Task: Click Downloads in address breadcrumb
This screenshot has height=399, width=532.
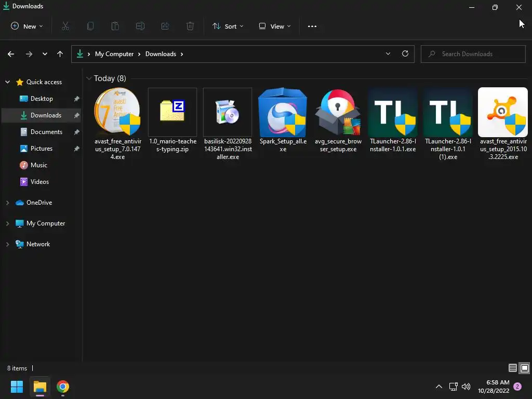Action: click(x=161, y=54)
